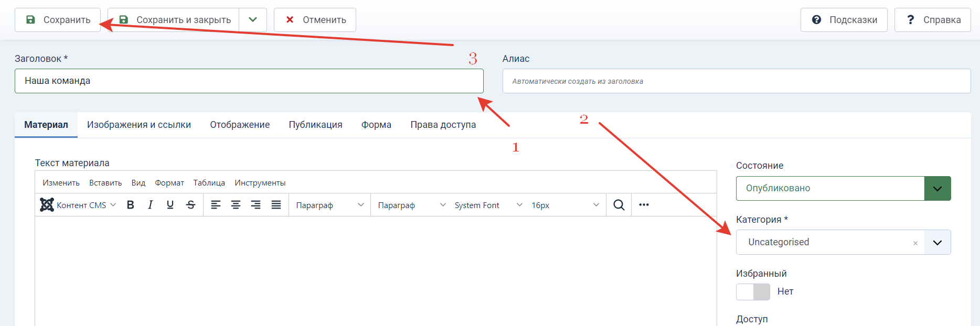
Task: Open the Состояние status dropdown
Action: (843, 188)
